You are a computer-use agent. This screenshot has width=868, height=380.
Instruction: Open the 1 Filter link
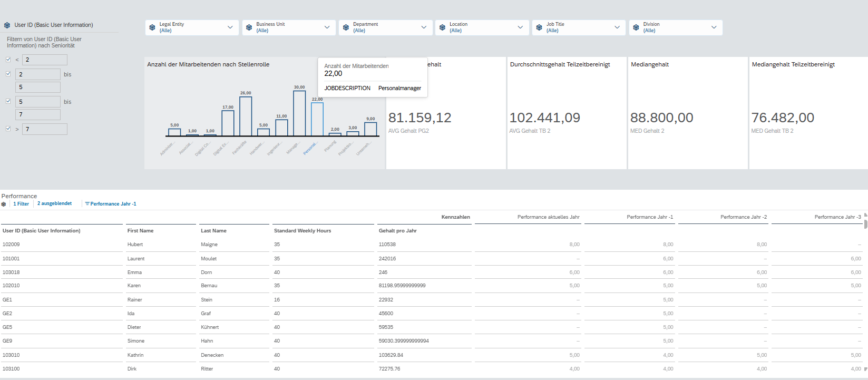(21, 204)
